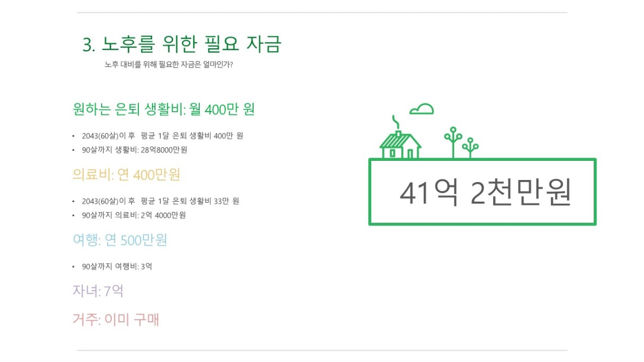Click the chimney smoke above the house

(395, 122)
